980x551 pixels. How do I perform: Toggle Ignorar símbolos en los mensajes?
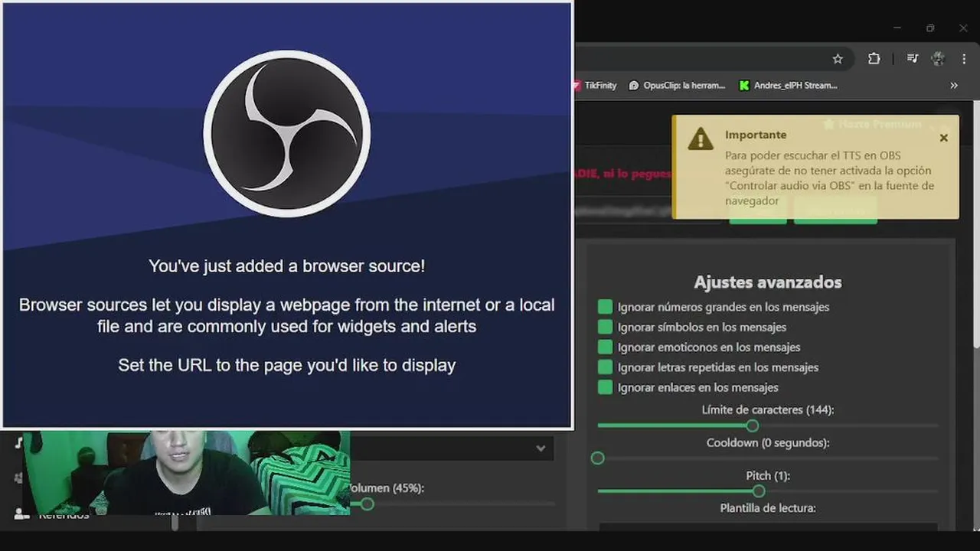[605, 327]
